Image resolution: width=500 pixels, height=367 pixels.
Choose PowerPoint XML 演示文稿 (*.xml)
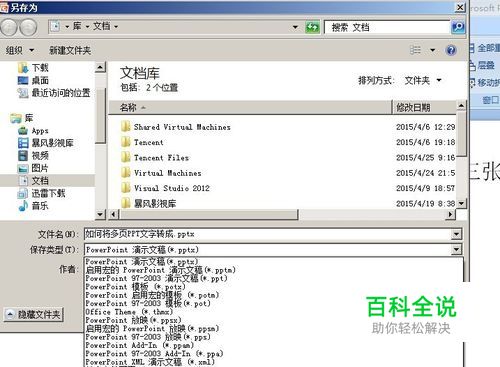(x=150, y=362)
